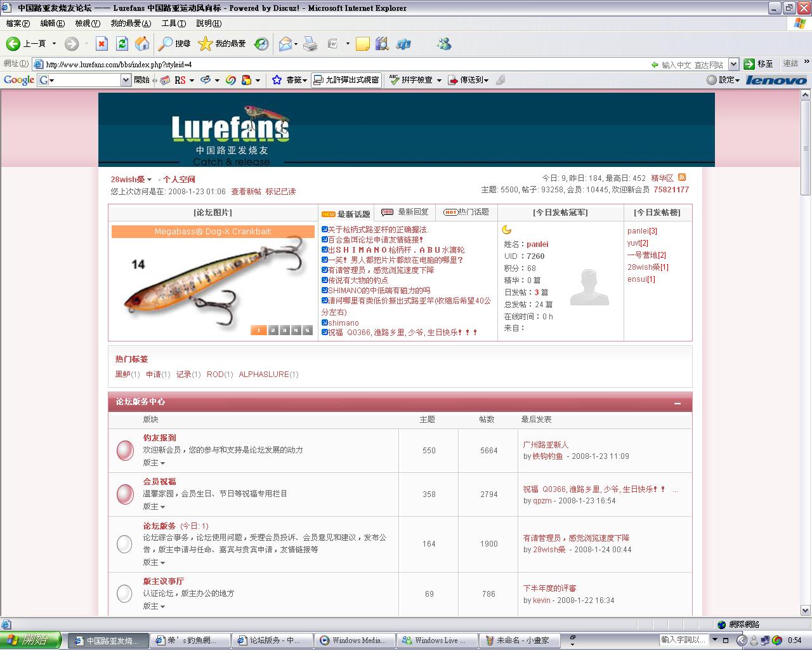812x650 pixels.
Task: Click the page vertical scrollbar down arrow
Action: [806, 610]
